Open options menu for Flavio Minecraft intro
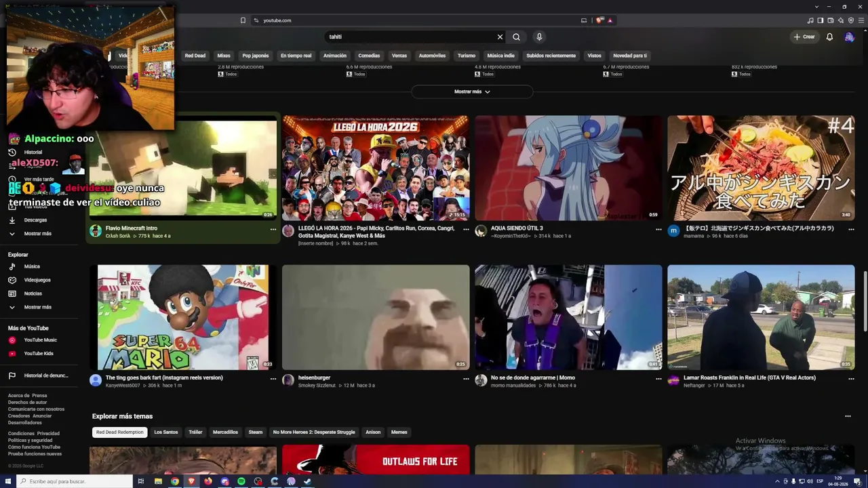 273,229
